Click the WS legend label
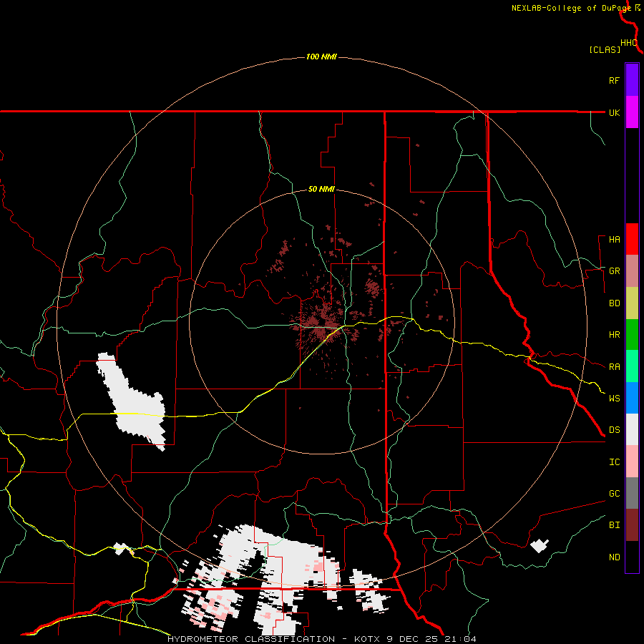The height and width of the screenshot is (644, 644). point(614,398)
